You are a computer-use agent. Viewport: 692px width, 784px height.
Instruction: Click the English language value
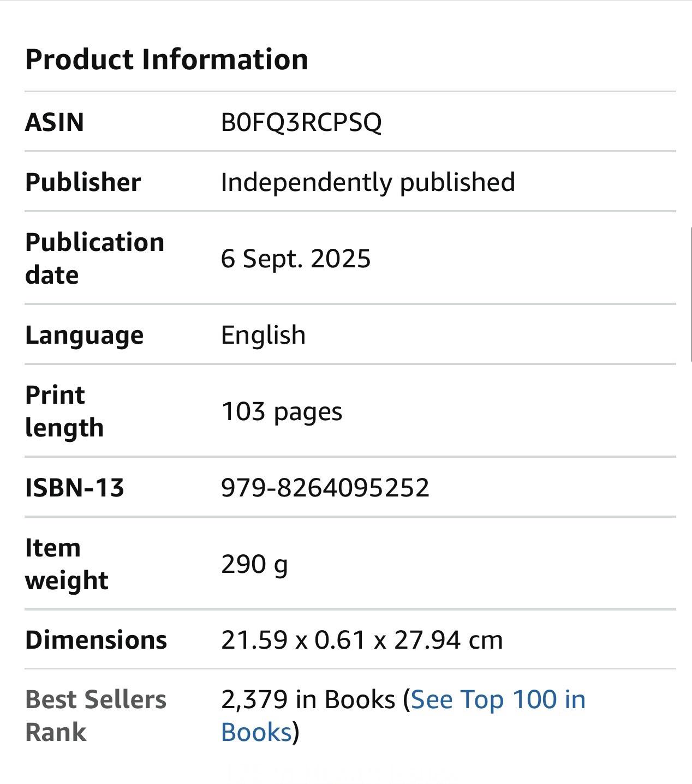coord(263,335)
